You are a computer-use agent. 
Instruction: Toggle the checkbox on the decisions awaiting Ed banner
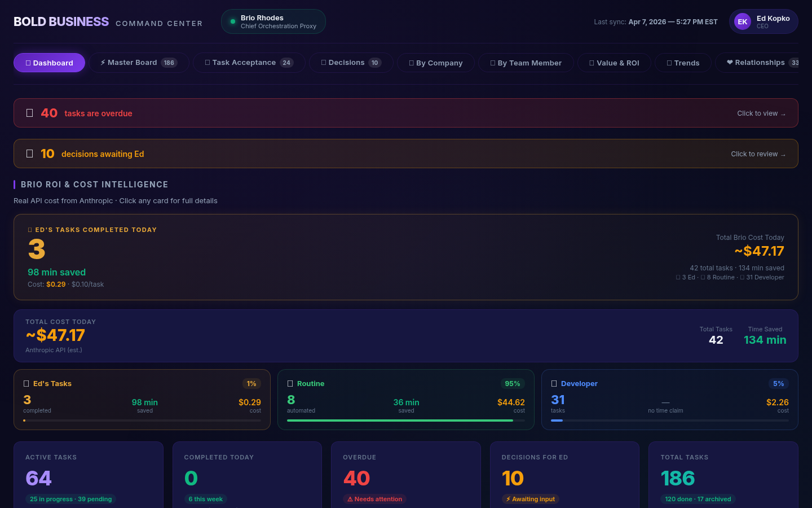tap(30, 154)
